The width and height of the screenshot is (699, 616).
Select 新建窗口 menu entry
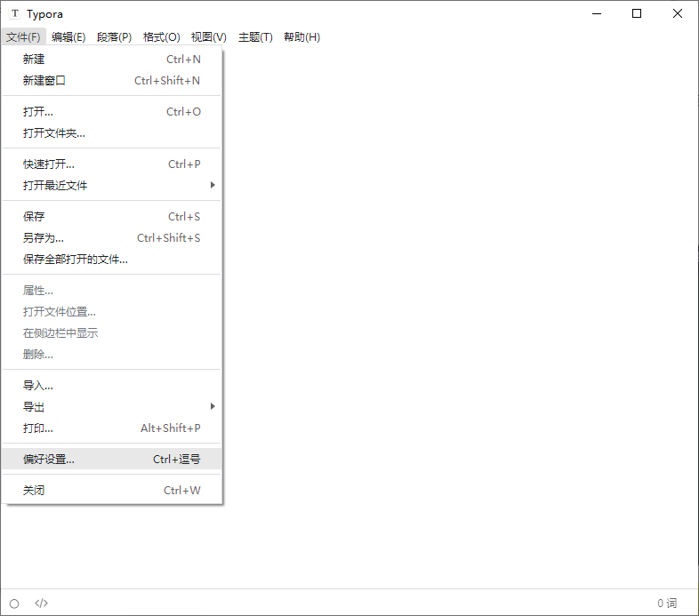pos(111,81)
